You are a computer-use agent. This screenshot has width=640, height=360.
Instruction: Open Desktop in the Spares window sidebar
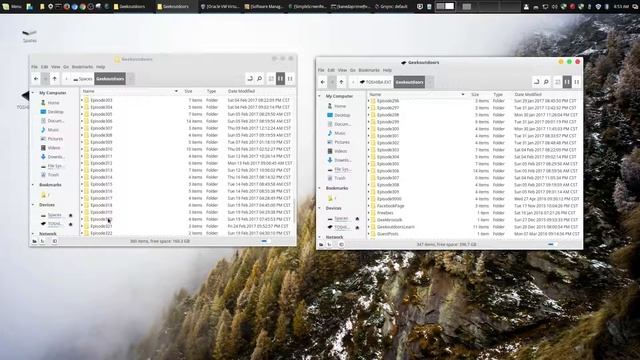[52, 112]
